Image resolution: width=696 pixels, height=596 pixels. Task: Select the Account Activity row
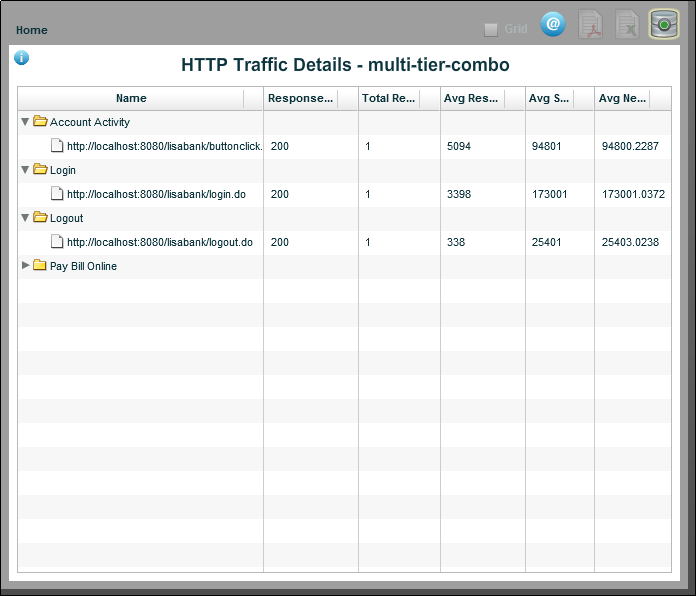(344, 122)
